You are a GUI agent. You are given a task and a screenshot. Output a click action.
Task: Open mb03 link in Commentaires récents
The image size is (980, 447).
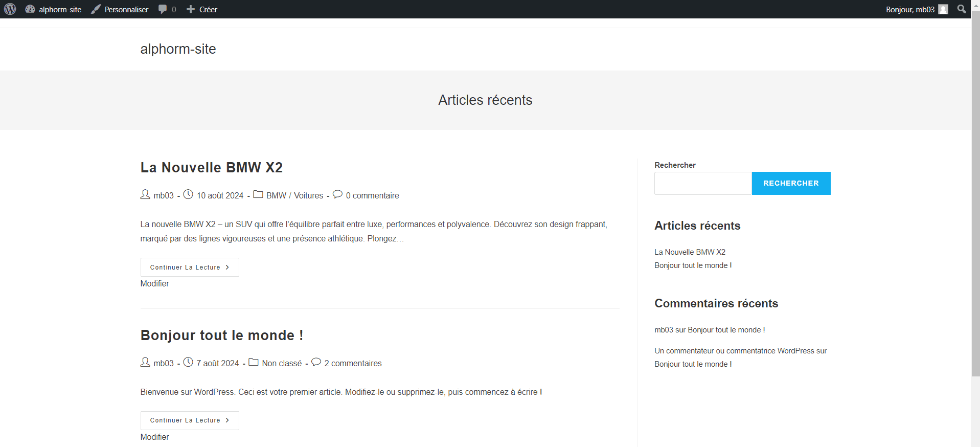[664, 330]
